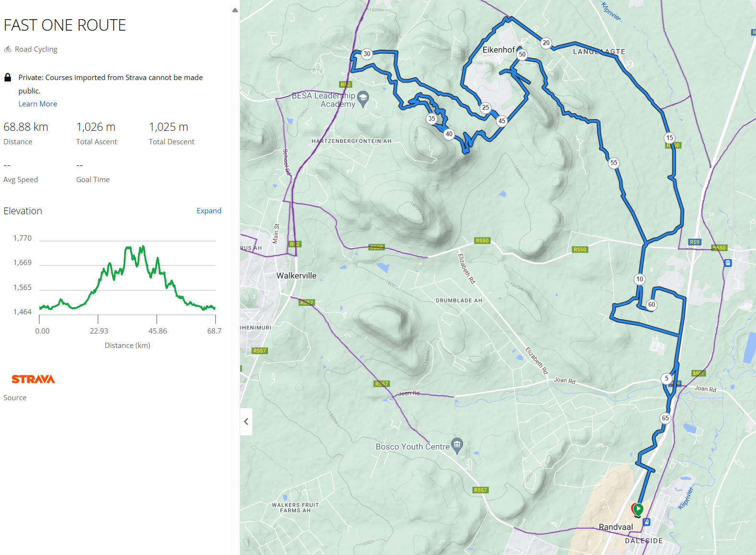Click the transit icon near R550
This screenshot has height=555, width=756.
point(728,263)
